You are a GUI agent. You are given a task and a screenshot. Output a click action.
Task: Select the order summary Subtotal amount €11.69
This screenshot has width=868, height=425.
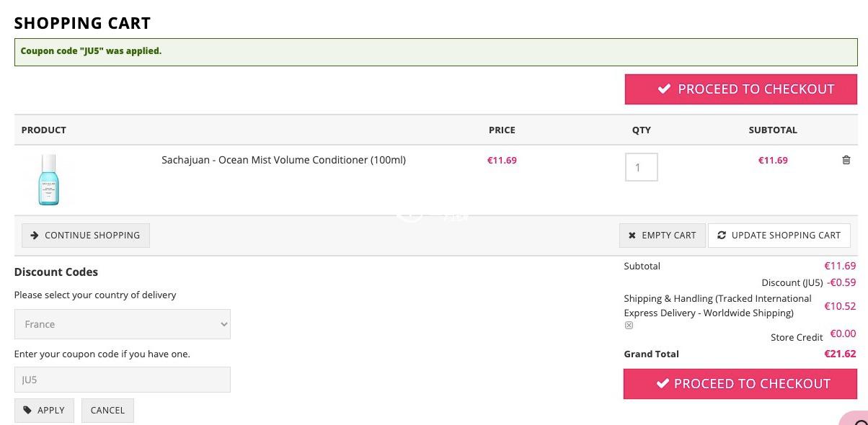click(x=841, y=267)
